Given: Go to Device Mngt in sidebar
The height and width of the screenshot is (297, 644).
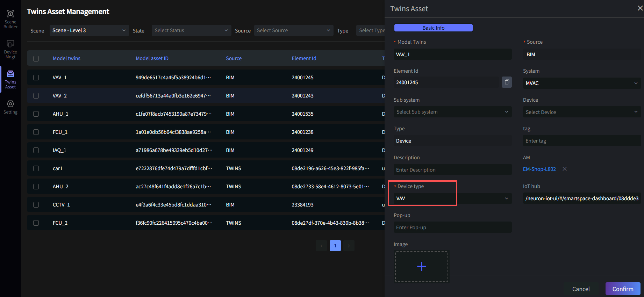Looking at the screenshot, I should pyautogui.click(x=10, y=49).
